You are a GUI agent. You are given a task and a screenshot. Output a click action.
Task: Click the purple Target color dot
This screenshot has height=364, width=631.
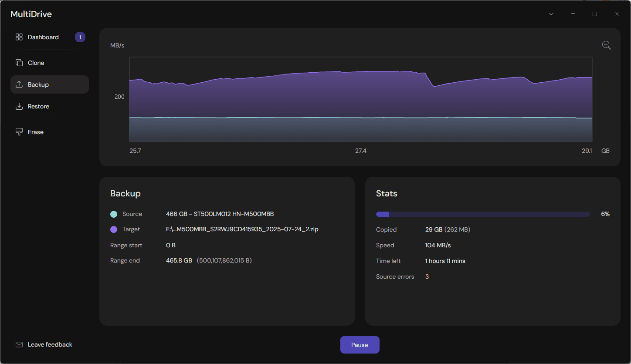(x=114, y=229)
